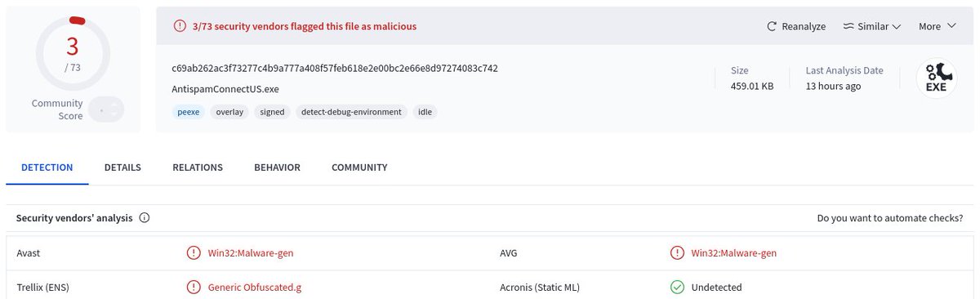Click the '13 hours ago' analysis date
Viewport: 980px width, 299px height.
(x=833, y=86)
